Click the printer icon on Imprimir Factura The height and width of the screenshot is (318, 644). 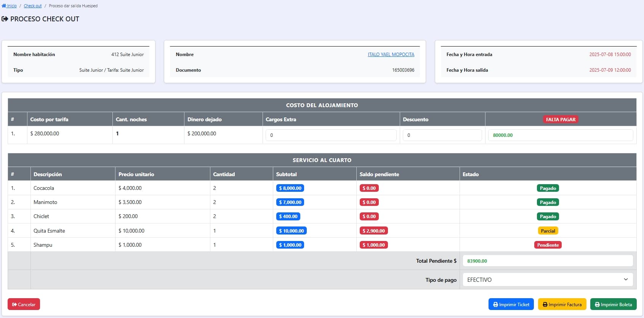coord(545,305)
